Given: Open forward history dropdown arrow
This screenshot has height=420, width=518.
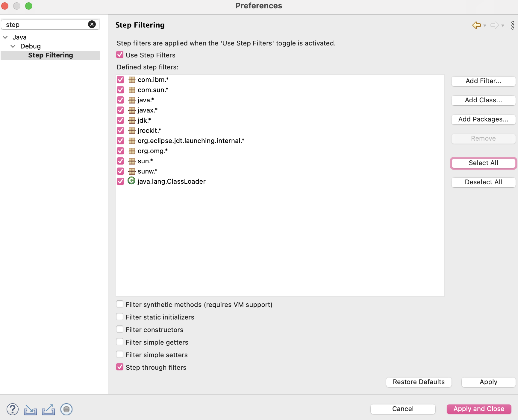Looking at the screenshot, I should tap(503, 26).
